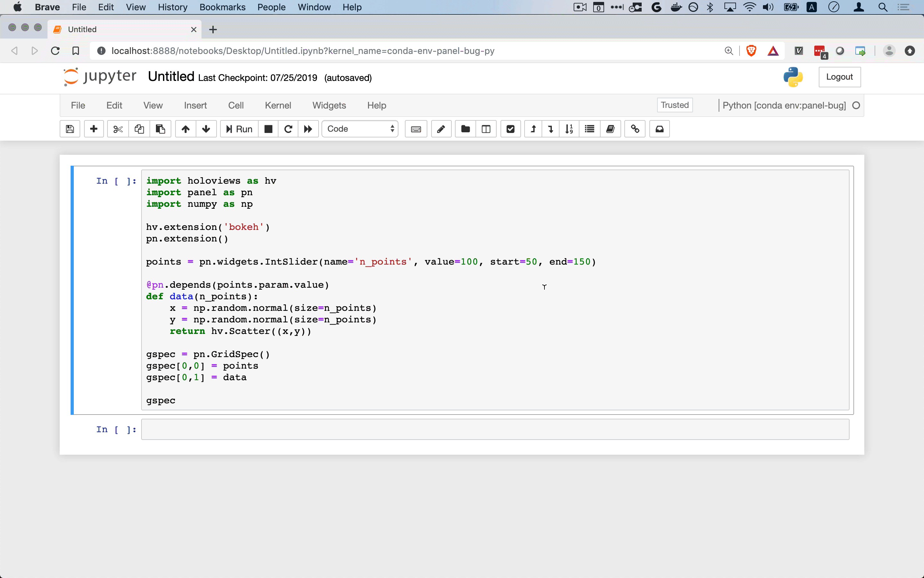Screen dimensions: 924x578
Task: Click the chain link toolbar icon
Action: [635, 129]
